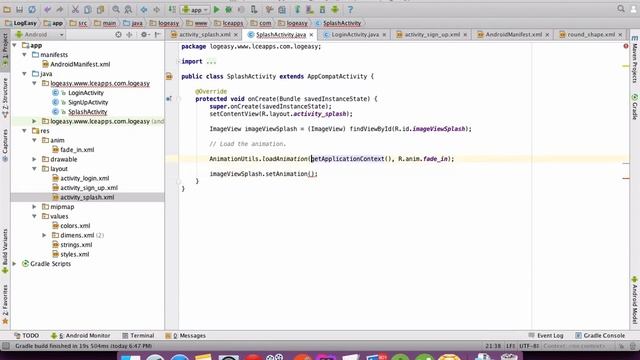Open the AVD Manager icon
Image resolution: width=640 pixels, height=360 pixels.
click(310, 9)
